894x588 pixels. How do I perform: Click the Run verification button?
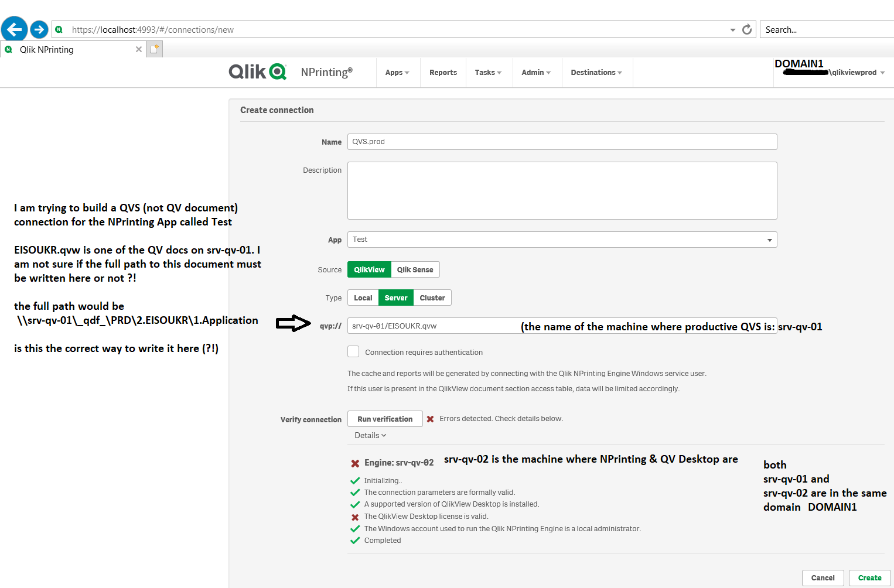(385, 419)
